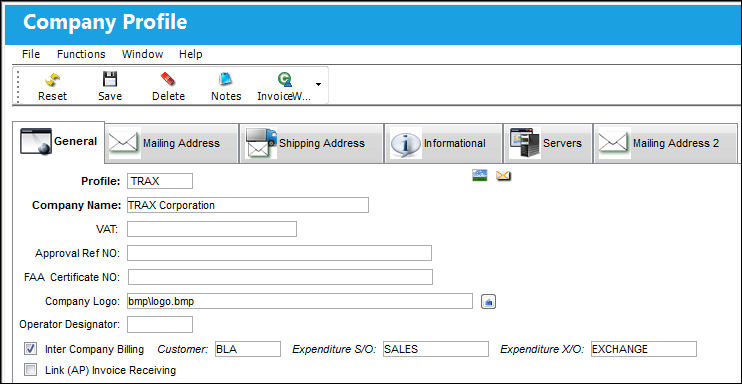742x384 pixels.
Task: Click the Expenditure X/O field with EXCHANGE
Action: pyautogui.click(x=644, y=349)
